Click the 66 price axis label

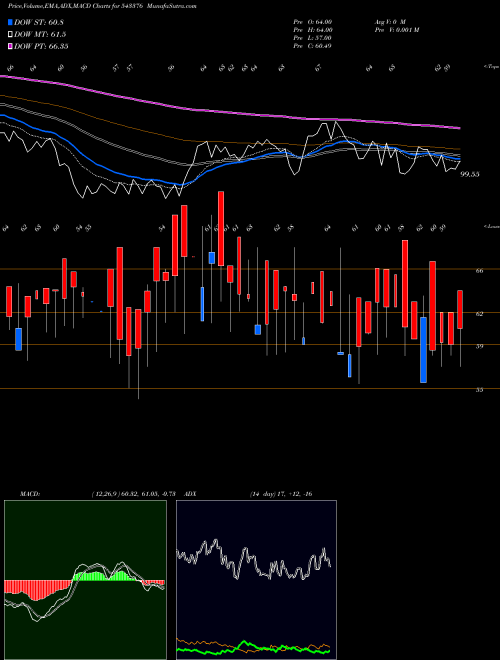pyautogui.click(x=479, y=271)
